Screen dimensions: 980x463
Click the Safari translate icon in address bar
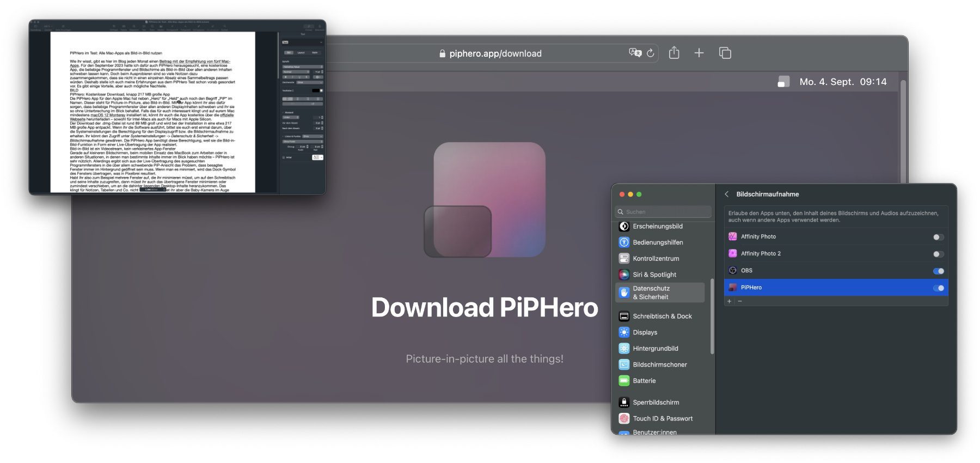tap(635, 53)
